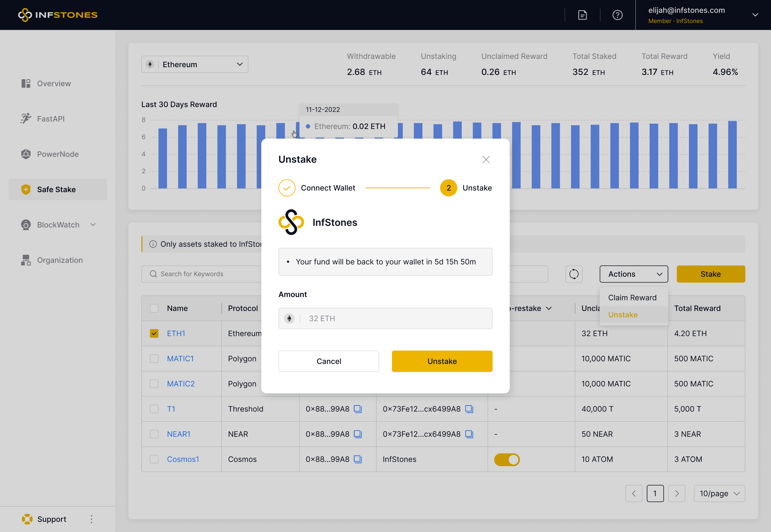Turn off Cosmos1 auto-restake toggle

pos(507,459)
